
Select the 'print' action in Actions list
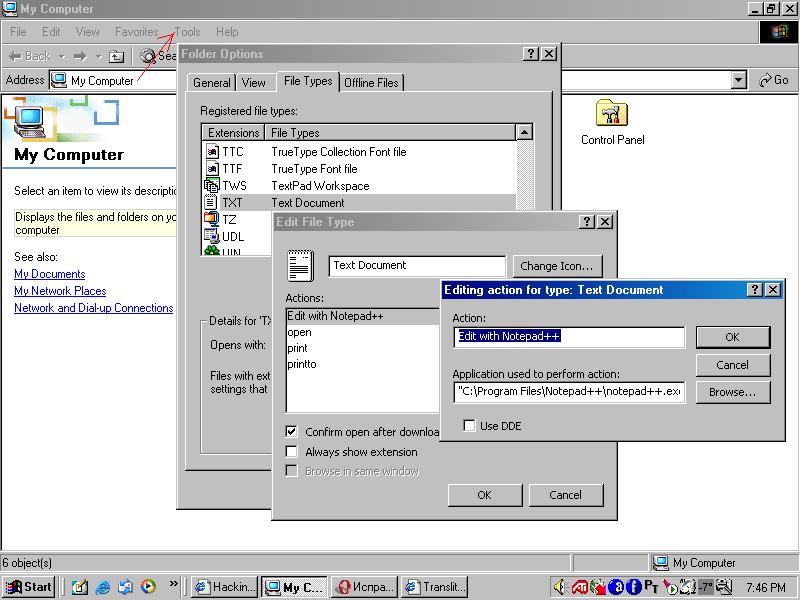[x=362, y=348]
